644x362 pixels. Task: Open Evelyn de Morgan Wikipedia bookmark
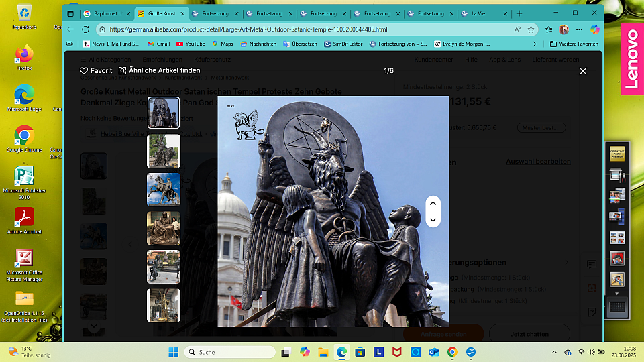click(462, 44)
